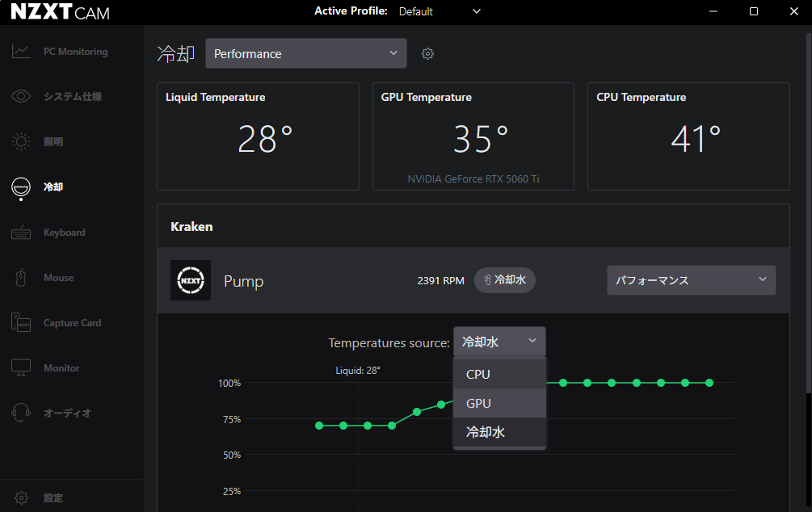Click the 25% axis label

pos(232,491)
